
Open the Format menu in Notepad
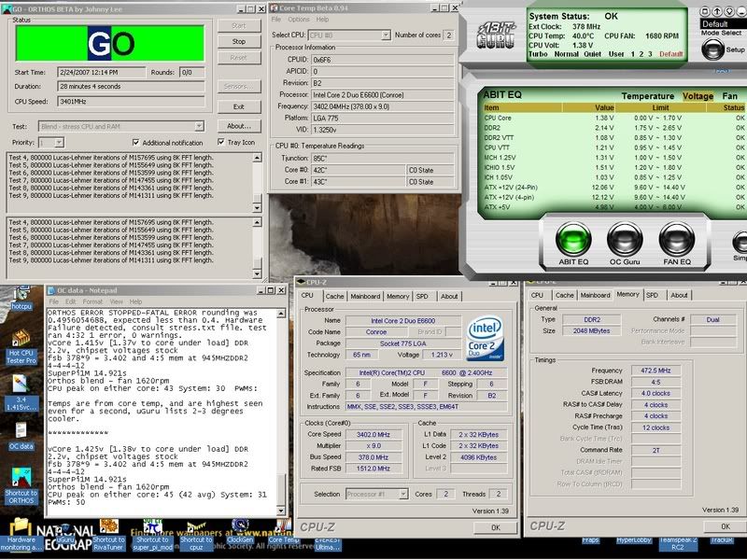(92, 301)
